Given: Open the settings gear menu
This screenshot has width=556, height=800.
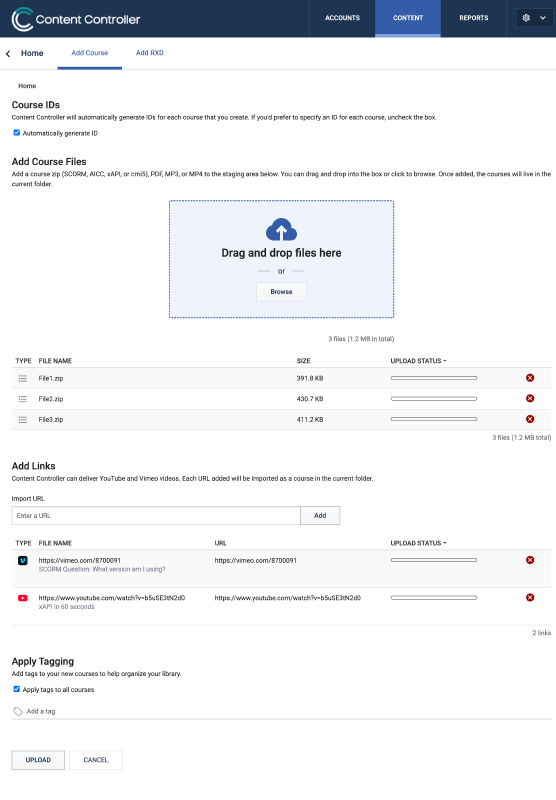Looking at the screenshot, I should [526, 18].
